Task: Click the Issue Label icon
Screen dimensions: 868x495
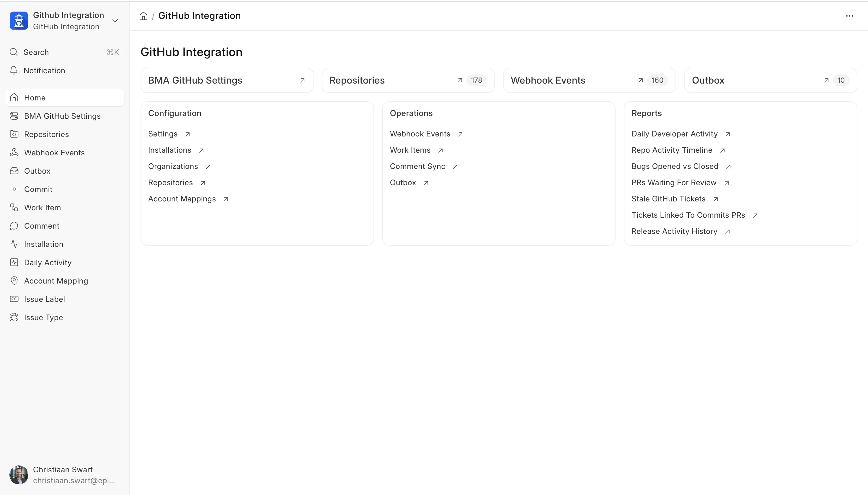Action: (x=14, y=299)
